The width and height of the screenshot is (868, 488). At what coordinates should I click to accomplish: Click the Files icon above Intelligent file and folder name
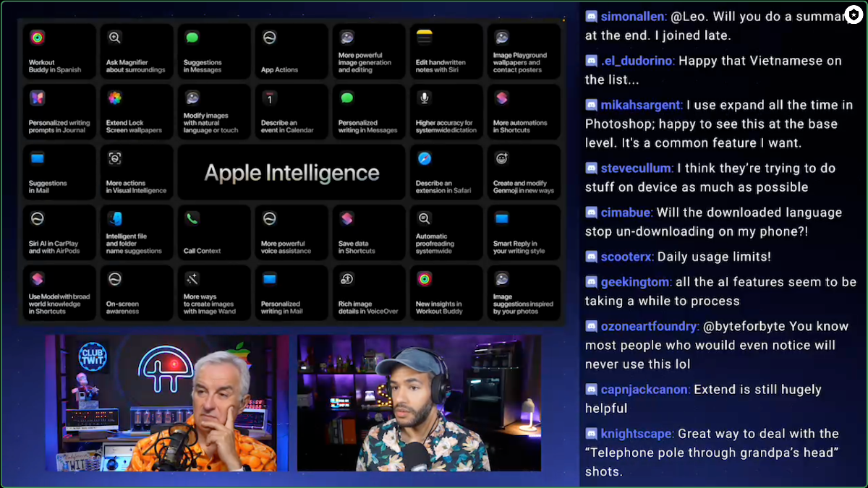coord(114,218)
